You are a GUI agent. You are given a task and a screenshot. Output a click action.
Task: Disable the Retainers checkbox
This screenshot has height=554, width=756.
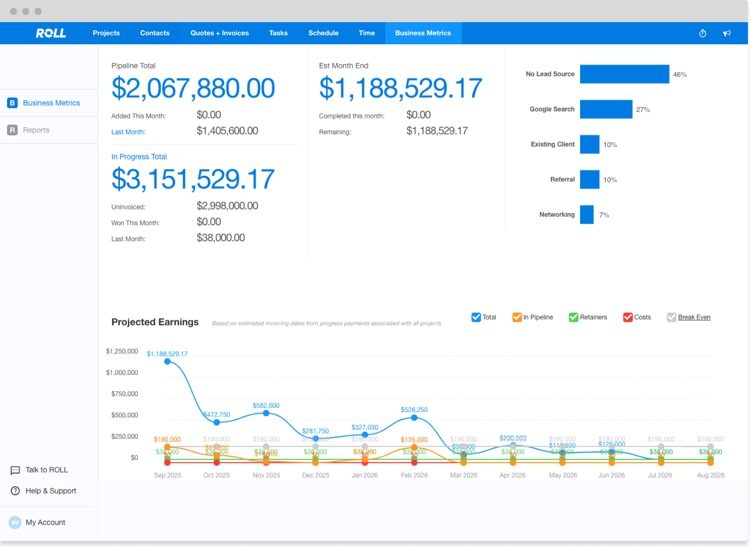574,317
